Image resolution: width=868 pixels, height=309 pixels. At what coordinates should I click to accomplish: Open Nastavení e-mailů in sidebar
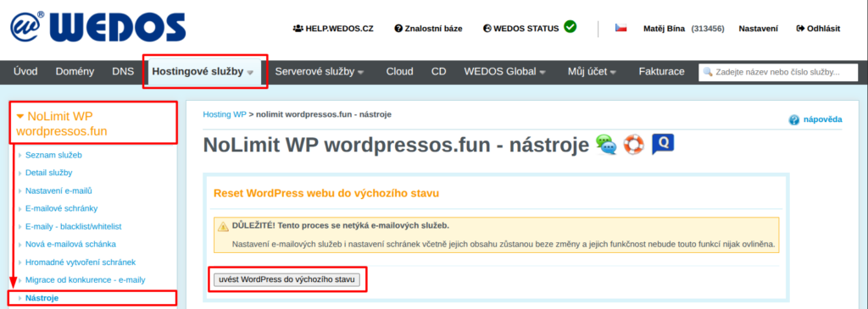pyautogui.click(x=58, y=190)
